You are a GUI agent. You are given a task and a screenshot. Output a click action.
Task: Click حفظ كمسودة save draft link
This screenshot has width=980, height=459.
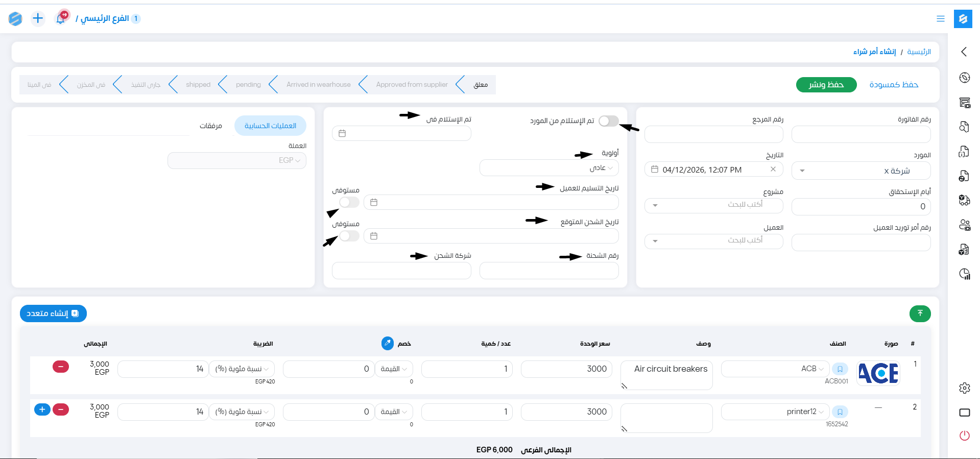click(893, 85)
